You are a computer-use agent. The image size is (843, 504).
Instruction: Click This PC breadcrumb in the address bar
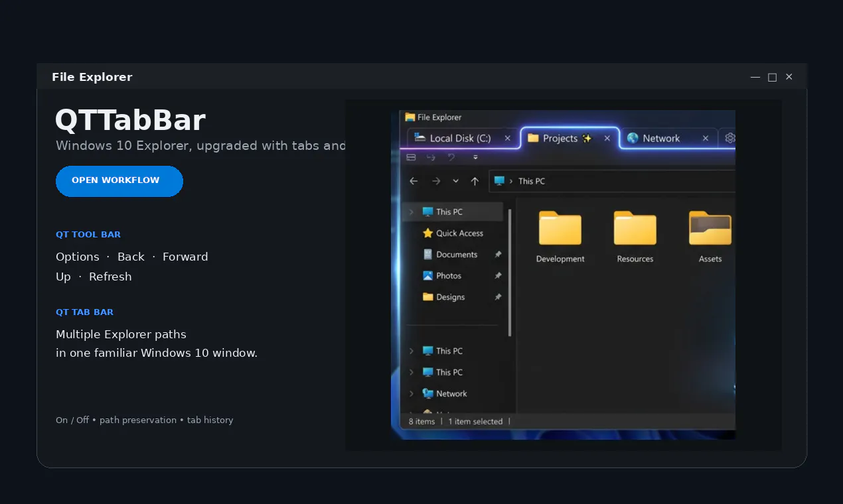[x=532, y=181]
